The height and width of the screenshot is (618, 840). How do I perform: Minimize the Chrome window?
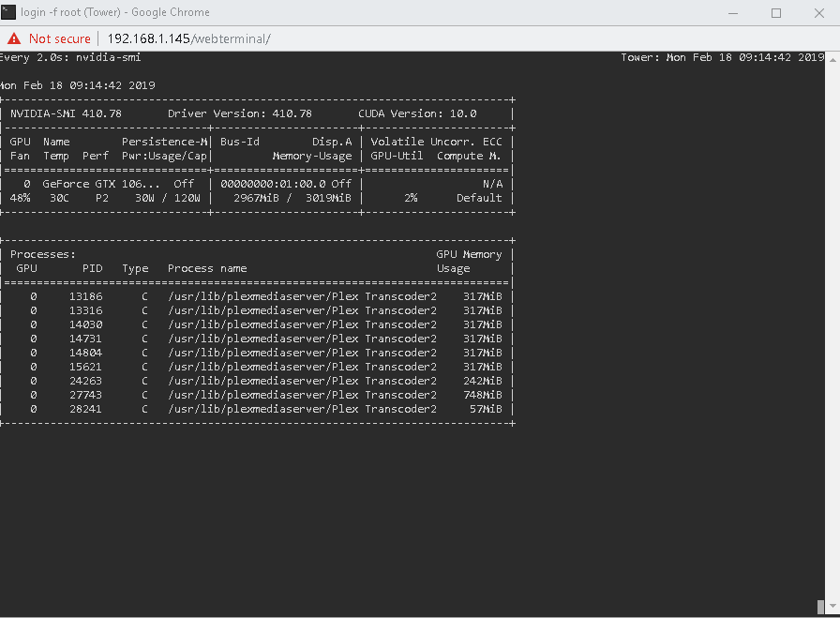[x=733, y=13]
